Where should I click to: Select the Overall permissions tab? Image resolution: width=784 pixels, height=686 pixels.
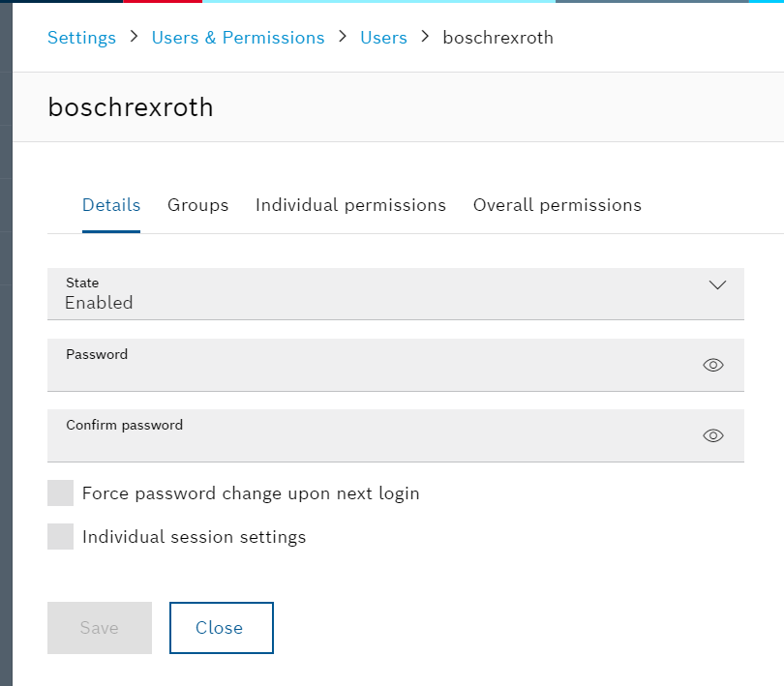[x=557, y=205]
